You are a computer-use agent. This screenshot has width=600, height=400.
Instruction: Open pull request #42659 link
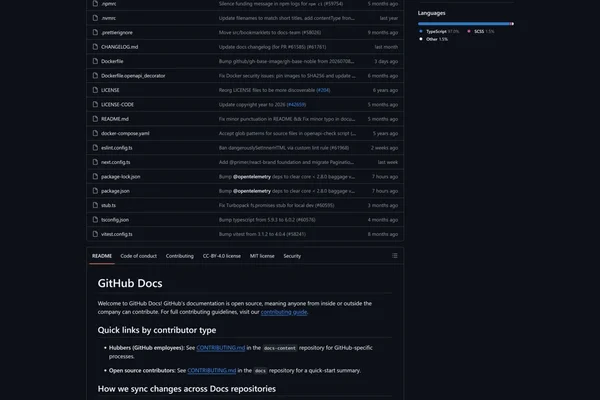(296, 104)
